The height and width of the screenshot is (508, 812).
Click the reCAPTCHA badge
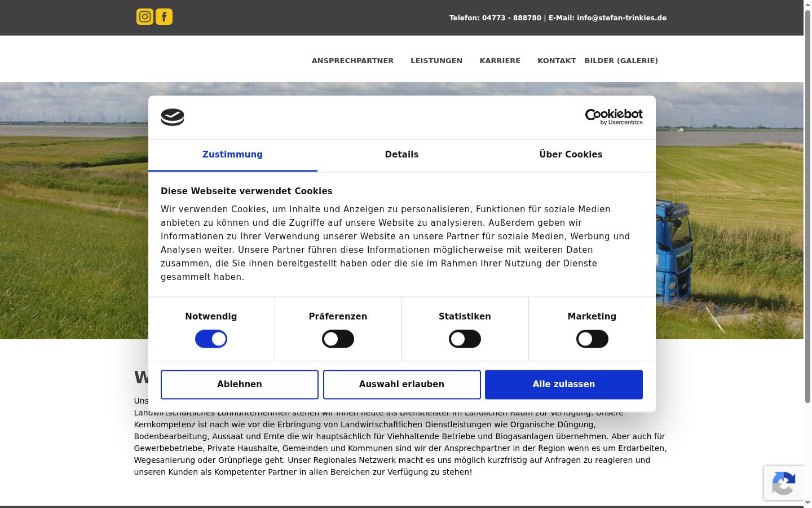point(784,483)
